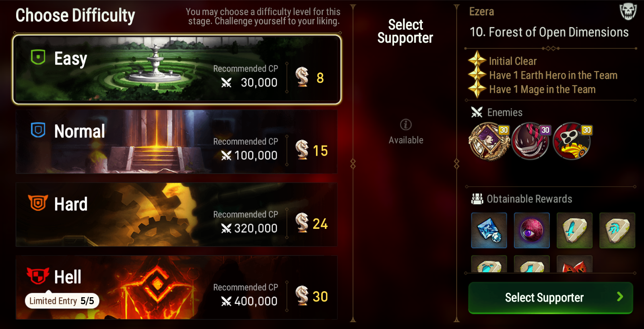Image resolution: width=644 pixels, height=329 pixels.
Task: Open the purple eye orb reward
Action: point(532,230)
